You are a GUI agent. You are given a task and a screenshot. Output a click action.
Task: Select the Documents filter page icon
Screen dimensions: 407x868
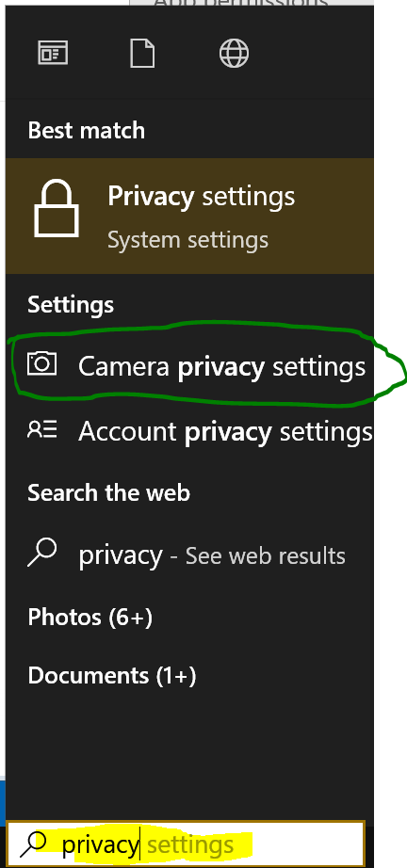click(141, 54)
